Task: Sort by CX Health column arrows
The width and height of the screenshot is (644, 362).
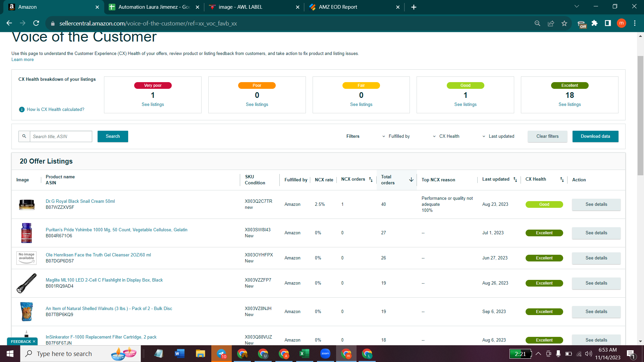Action: point(562,180)
